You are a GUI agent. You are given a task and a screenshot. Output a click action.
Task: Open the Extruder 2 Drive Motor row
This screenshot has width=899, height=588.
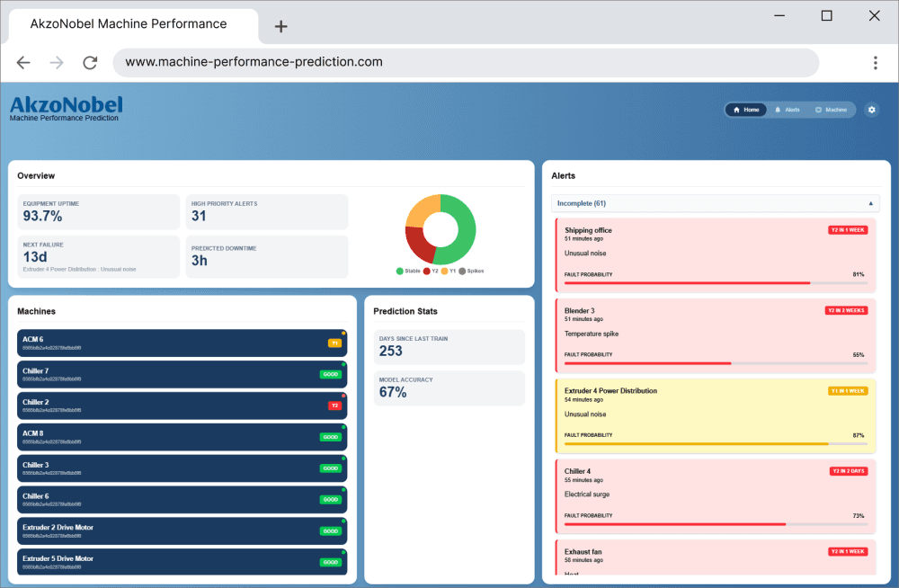(182, 531)
